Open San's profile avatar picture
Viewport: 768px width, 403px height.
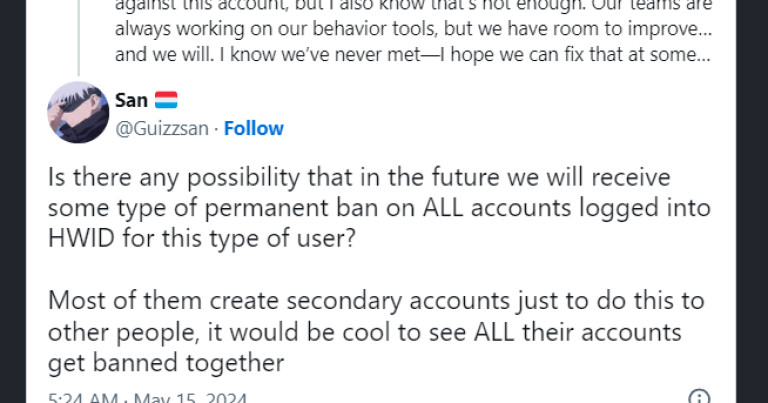click(78, 114)
